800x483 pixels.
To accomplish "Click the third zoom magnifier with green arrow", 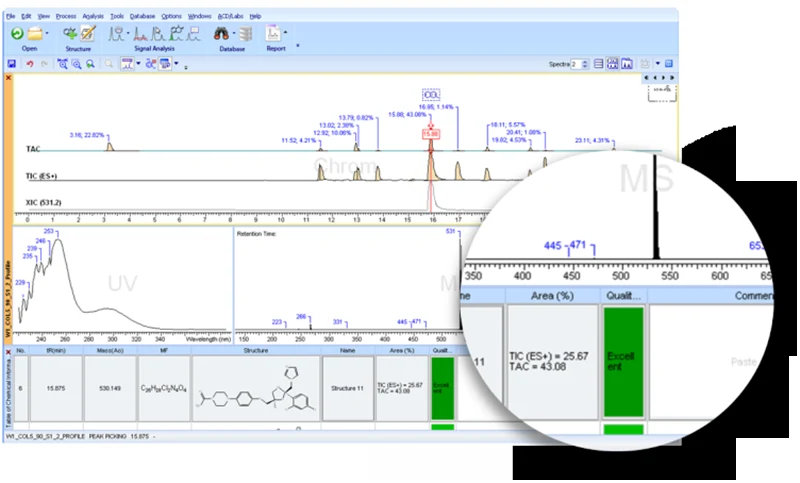I will (90, 64).
